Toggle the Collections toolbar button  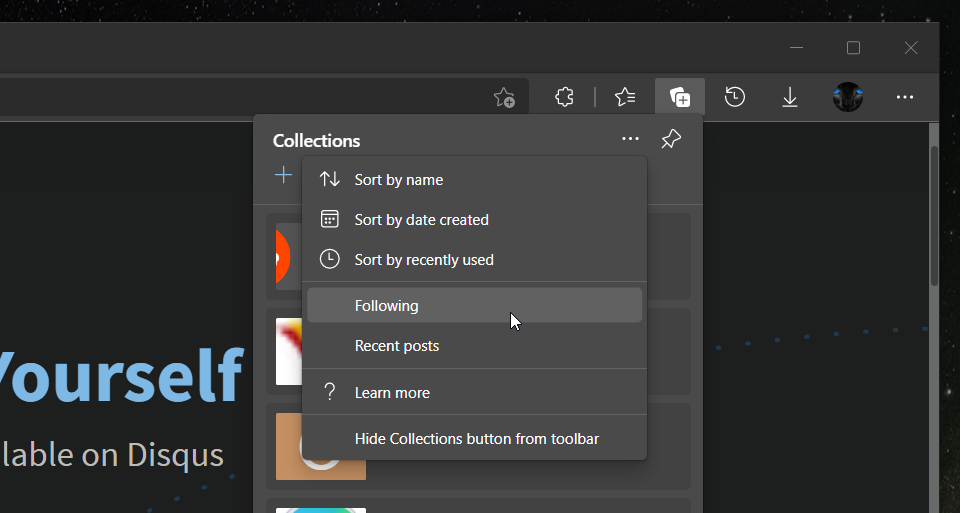680,97
